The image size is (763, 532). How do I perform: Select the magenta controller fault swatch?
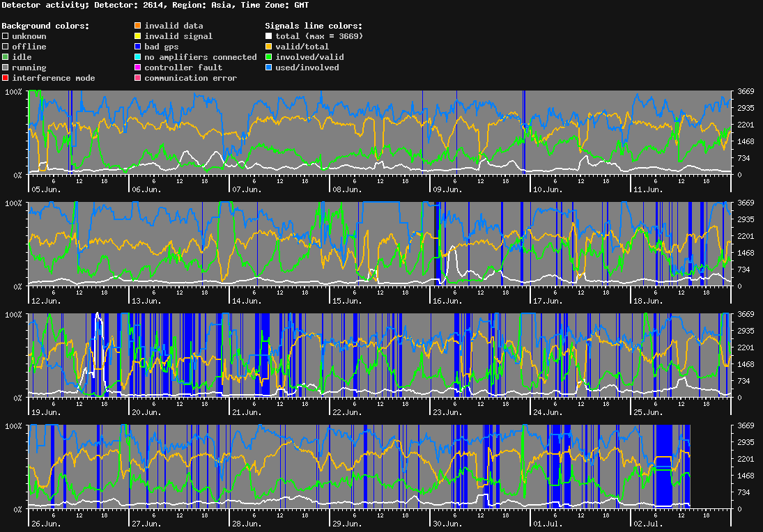138,67
